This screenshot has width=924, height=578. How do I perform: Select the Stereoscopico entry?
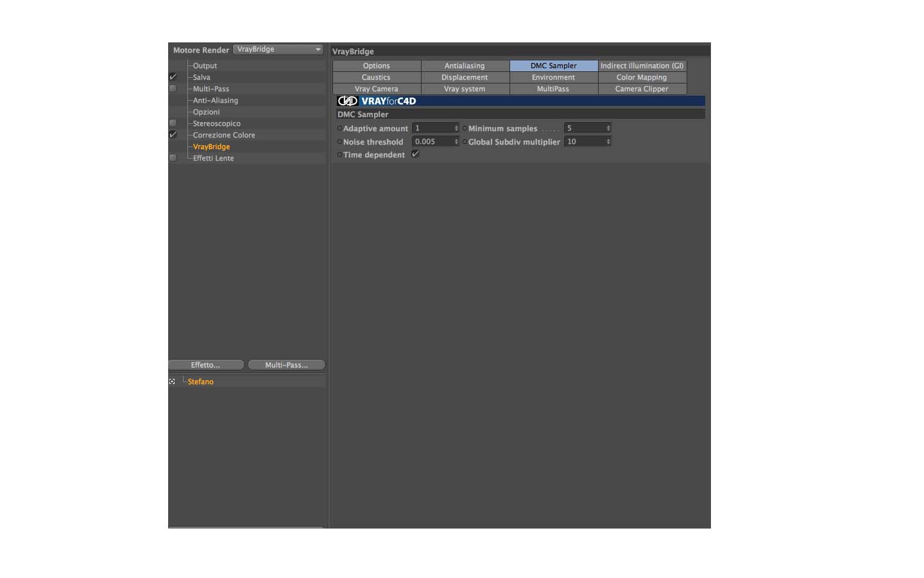(217, 123)
